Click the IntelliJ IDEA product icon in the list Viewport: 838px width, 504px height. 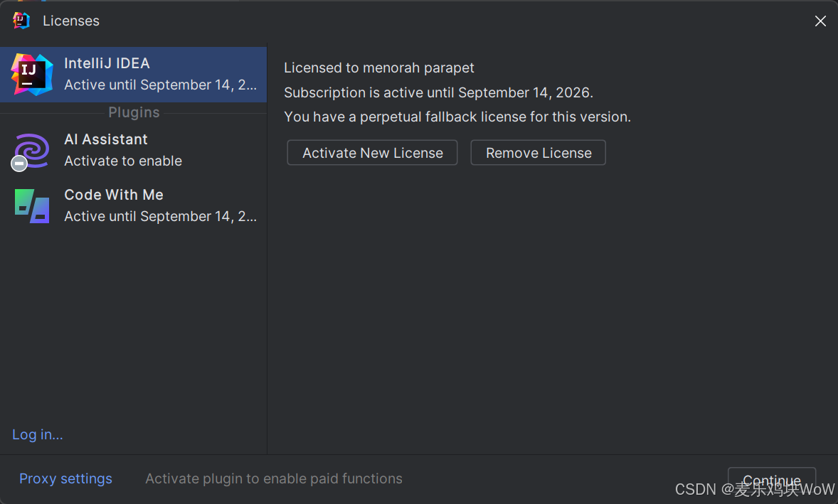[32, 74]
